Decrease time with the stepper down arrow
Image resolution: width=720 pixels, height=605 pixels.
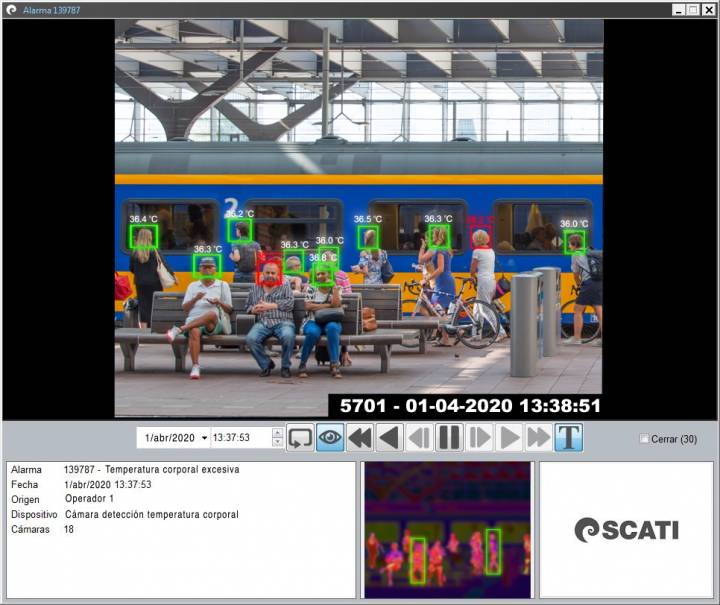277,443
